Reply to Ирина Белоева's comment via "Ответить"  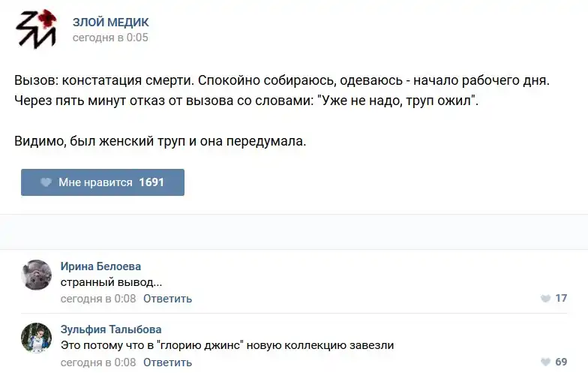pos(167,299)
